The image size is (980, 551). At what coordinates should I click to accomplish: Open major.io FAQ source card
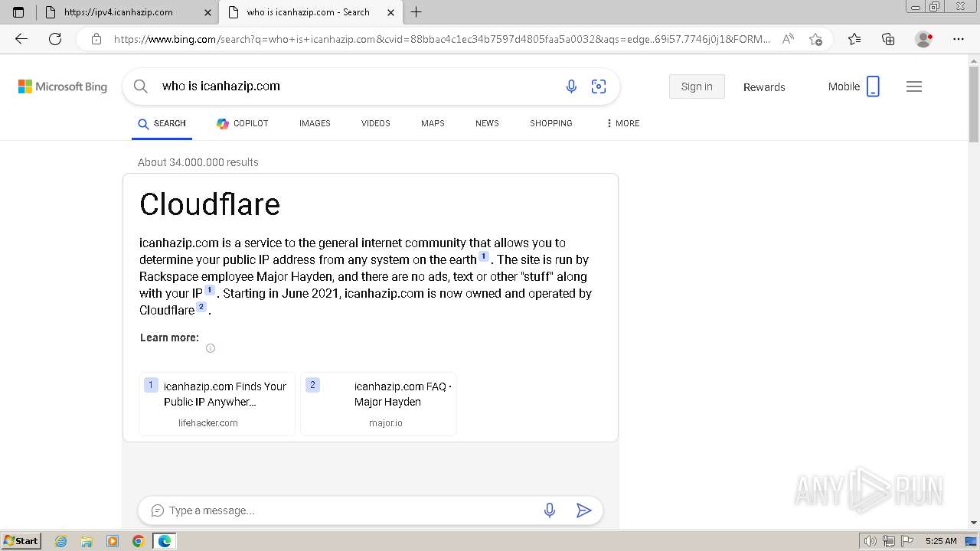(x=379, y=404)
